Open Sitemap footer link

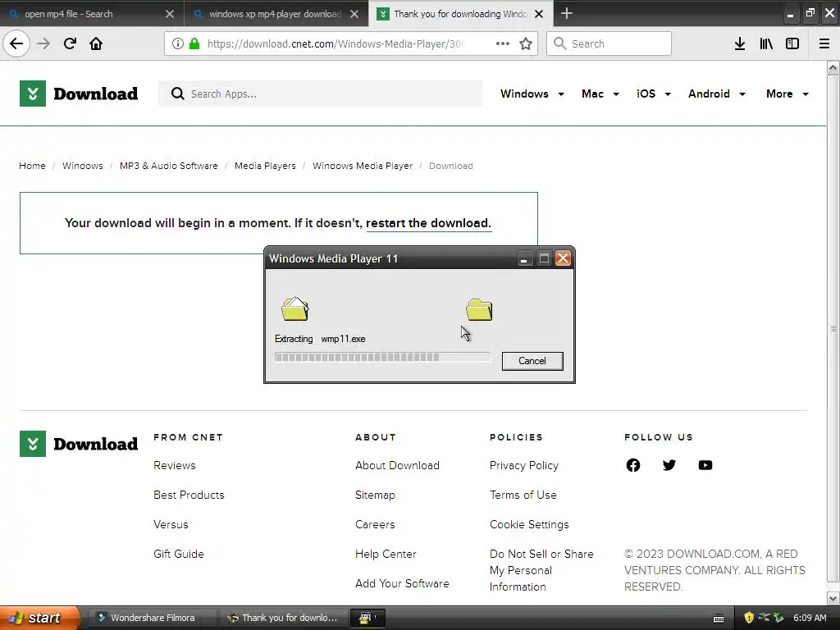(375, 495)
